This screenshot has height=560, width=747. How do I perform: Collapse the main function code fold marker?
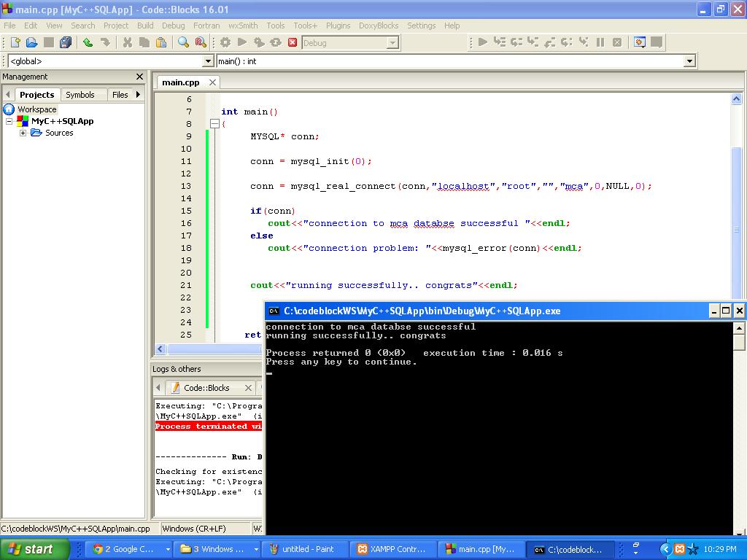pyautogui.click(x=214, y=124)
